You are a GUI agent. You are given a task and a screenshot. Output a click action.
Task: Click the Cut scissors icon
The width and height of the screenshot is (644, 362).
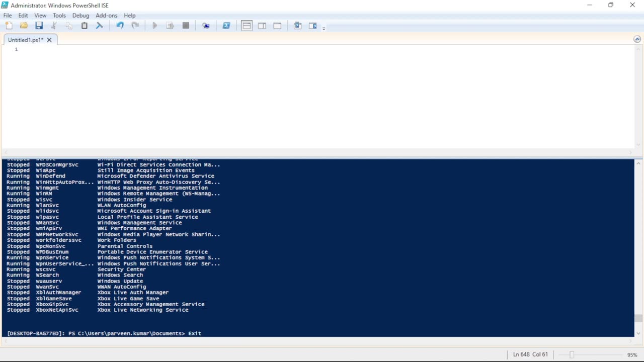54,26
